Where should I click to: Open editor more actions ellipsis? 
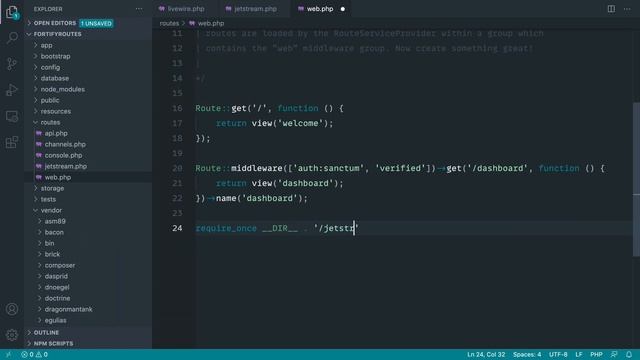click(x=627, y=9)
